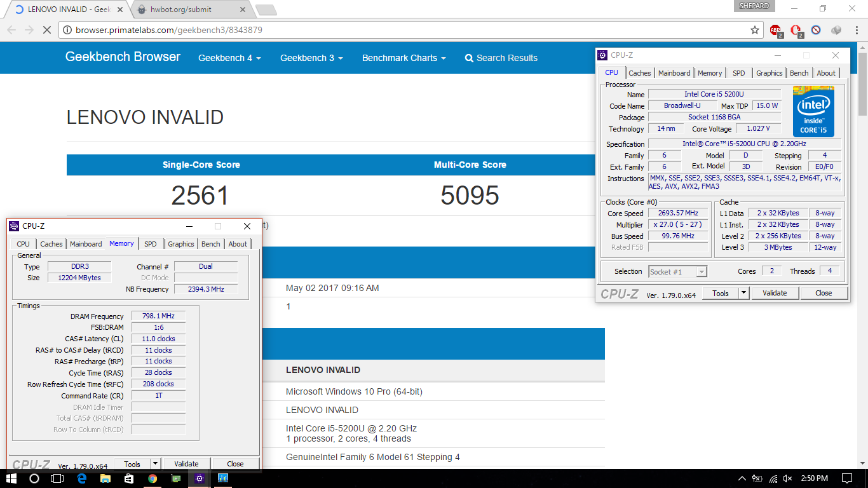This screenshot has height=488, width=868.
Task: Switch to Mainboard tab in the CPU window
Action: [674, 73]
